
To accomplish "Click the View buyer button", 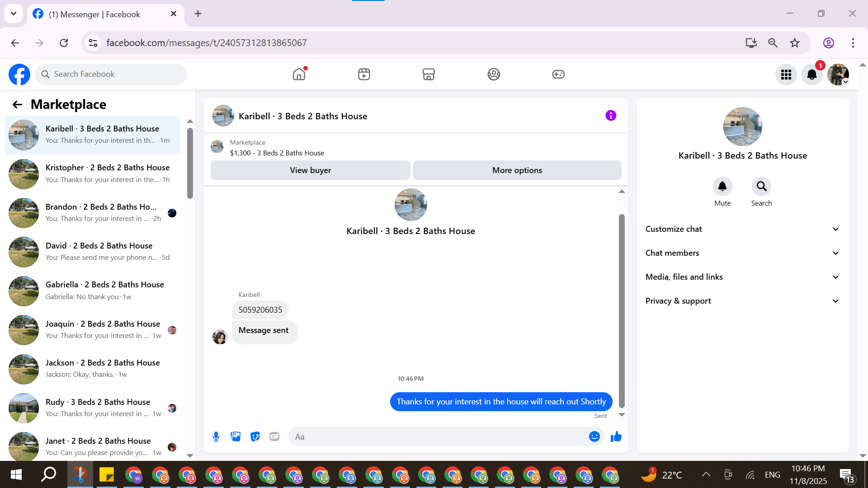I will pos(310,170).
